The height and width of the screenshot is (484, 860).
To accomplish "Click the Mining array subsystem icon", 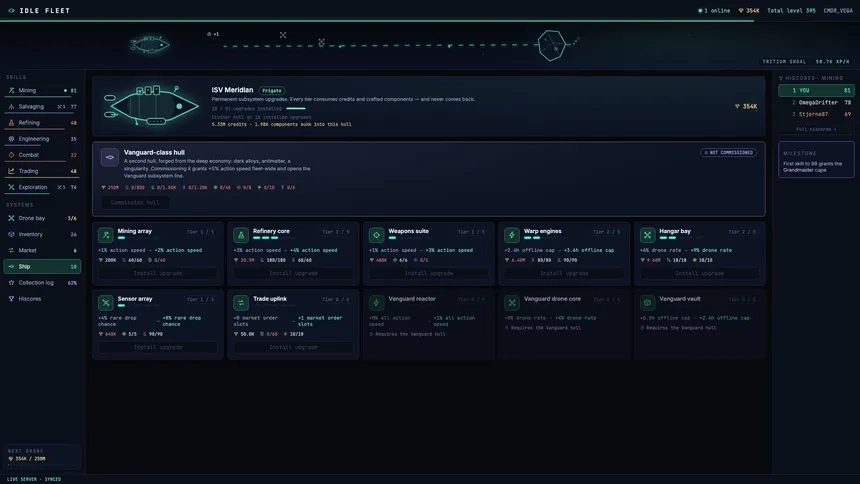I will click(x=106, y=235).
